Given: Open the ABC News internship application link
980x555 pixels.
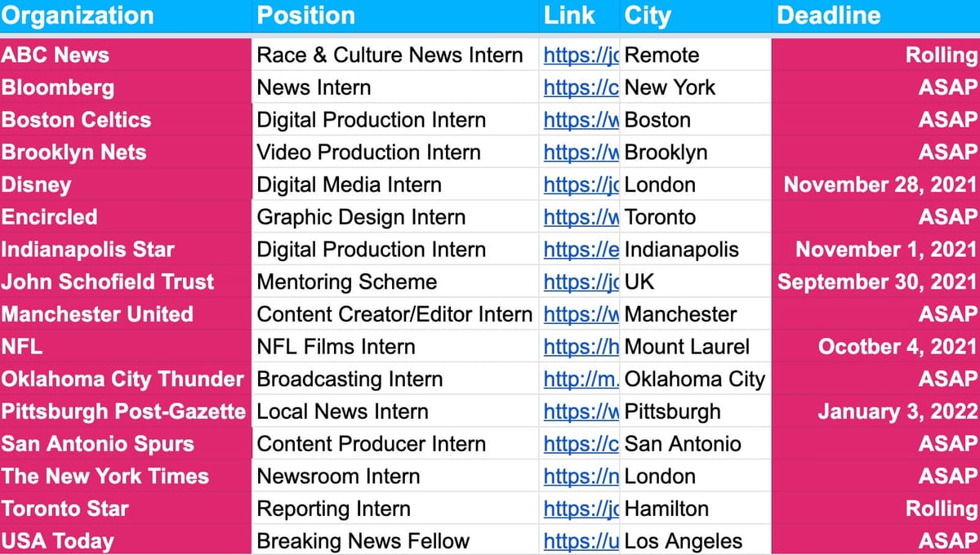Looking at the screenshot, I should click(x=580, y=55).
